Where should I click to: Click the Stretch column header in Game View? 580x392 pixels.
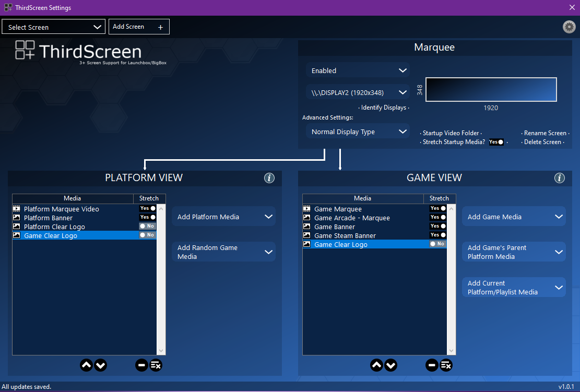click(440, 198)
